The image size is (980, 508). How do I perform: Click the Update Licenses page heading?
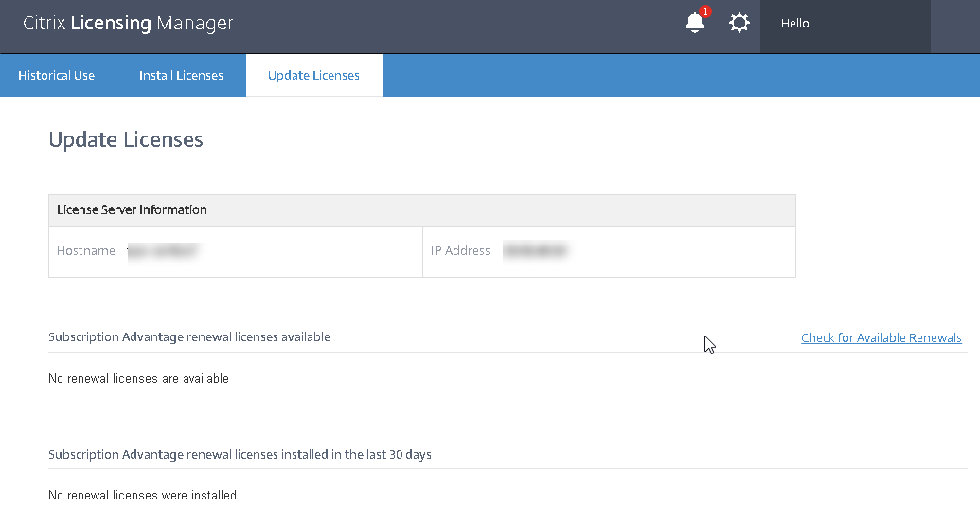[x=126, y=140]
